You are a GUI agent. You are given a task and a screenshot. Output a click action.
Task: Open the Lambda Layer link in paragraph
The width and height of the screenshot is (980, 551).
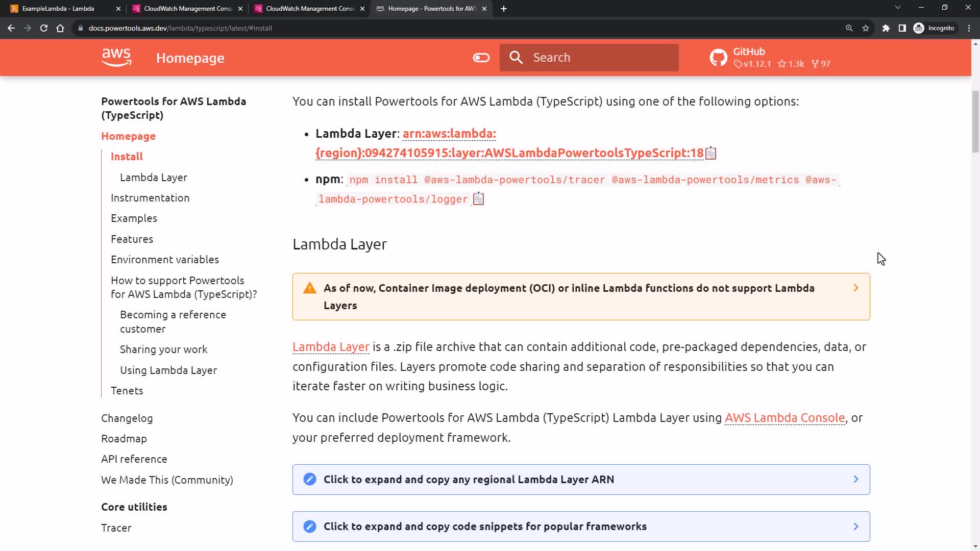pos(331,347)
